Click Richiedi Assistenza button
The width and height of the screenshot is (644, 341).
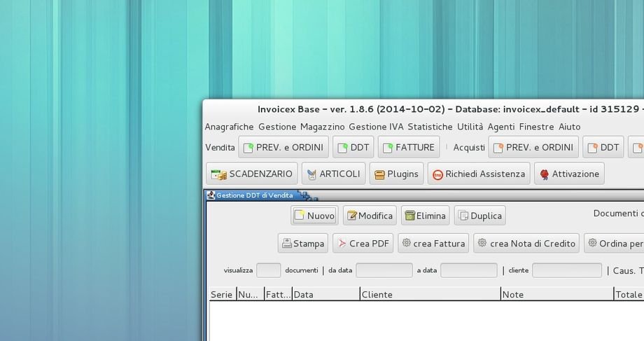coord(479,174)
